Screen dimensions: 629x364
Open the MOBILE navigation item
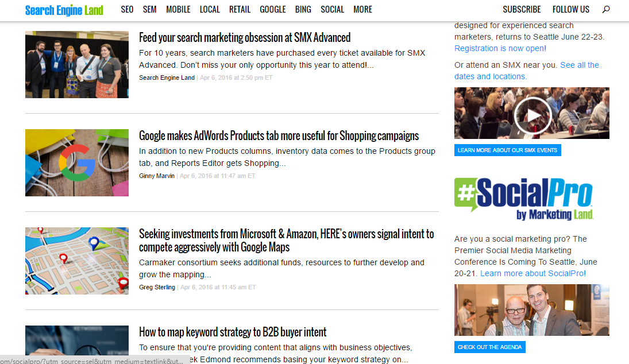pos(178,9)
